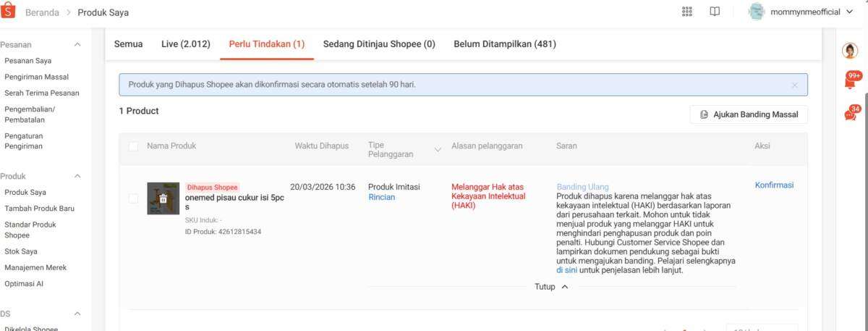Image resolution: width=868 pixels, height=331 pixels.
Task: Click the 20/03/2026 10:36 deletion time
Action: tap(323, 187)
